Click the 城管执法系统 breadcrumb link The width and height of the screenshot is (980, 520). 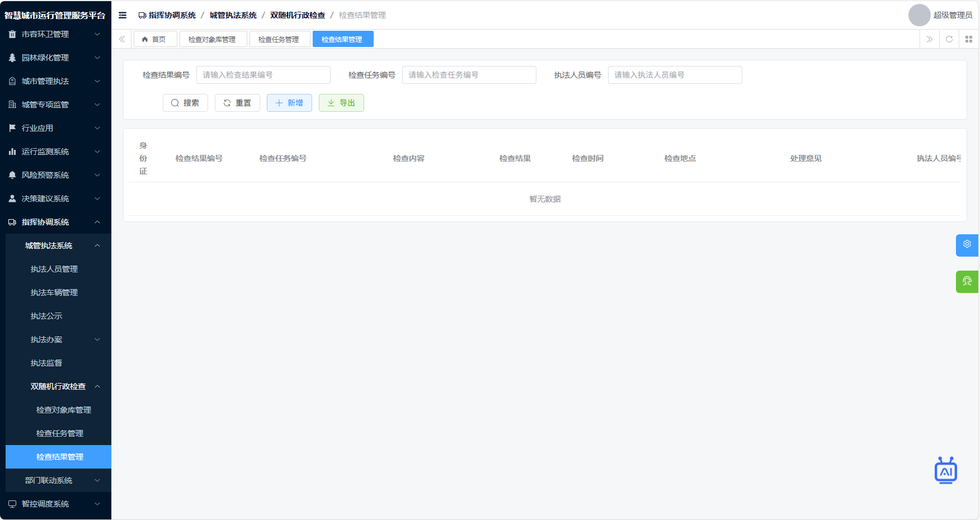coord(233,15)
